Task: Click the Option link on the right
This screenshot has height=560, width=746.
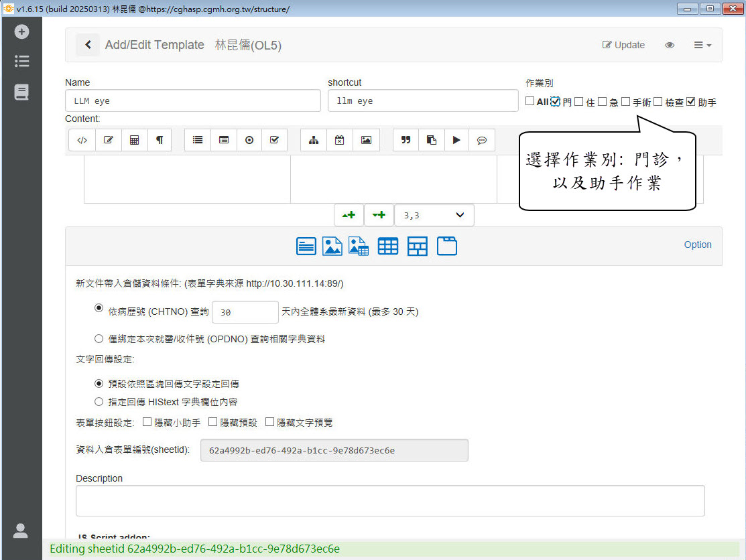Action: tap(698, 244)
